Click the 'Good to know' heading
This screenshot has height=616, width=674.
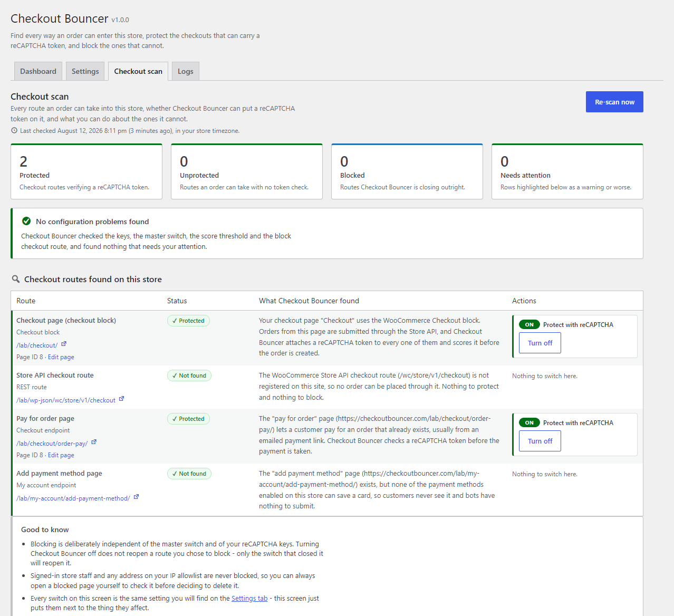click(x=45, y=530)
